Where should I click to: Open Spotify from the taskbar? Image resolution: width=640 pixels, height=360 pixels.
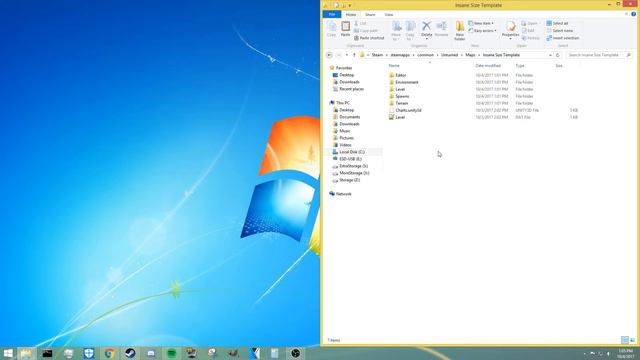[172, 353]
